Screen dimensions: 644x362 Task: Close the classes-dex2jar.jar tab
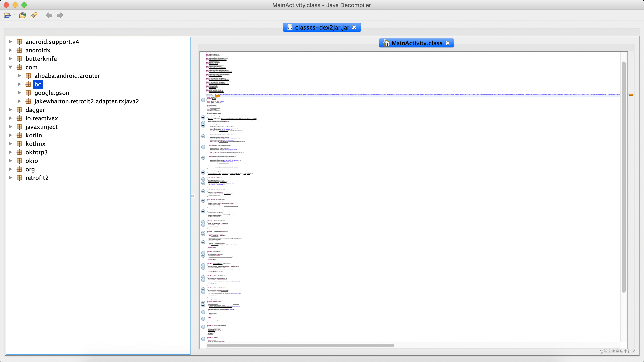[354, 27]
